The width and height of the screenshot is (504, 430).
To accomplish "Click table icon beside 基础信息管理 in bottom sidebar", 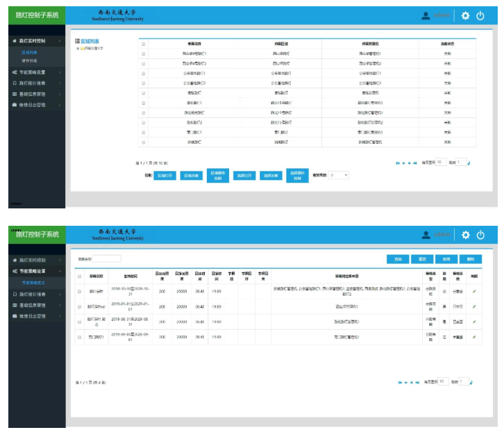I will pyautogui.click(x=15, y=305).
